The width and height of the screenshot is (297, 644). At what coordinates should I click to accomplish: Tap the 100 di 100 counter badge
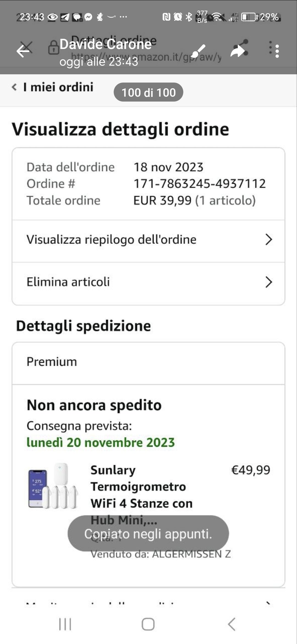coord(148,92)
